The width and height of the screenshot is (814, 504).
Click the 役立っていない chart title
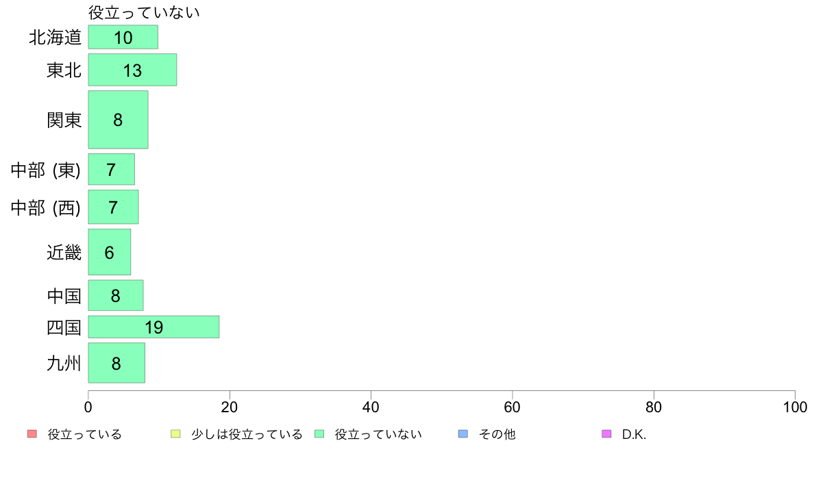[144, 12]
